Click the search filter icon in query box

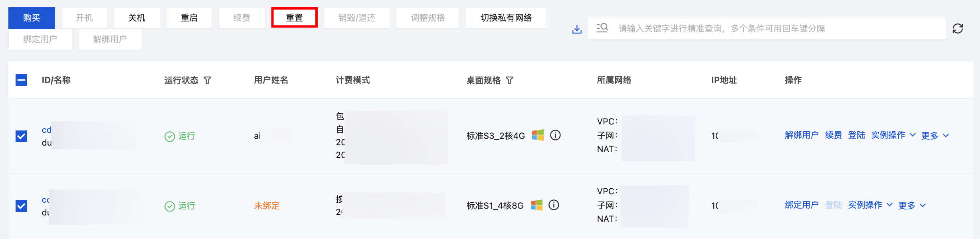click(602, 28)
